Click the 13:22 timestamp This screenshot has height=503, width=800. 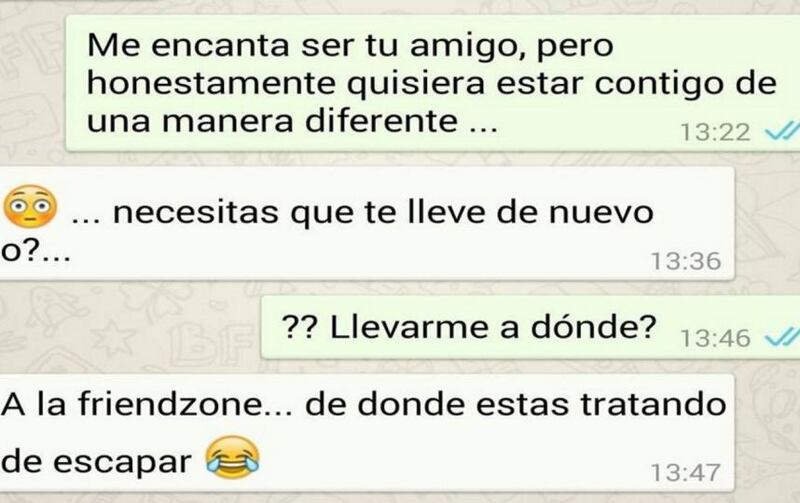(x=715, y=132)
